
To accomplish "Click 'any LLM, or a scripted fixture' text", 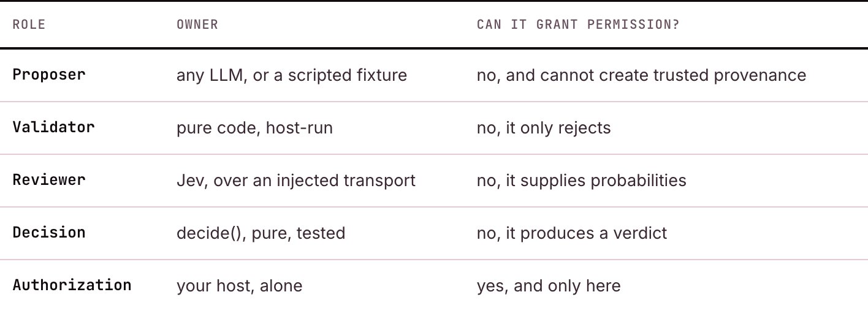I will [292, 75].
